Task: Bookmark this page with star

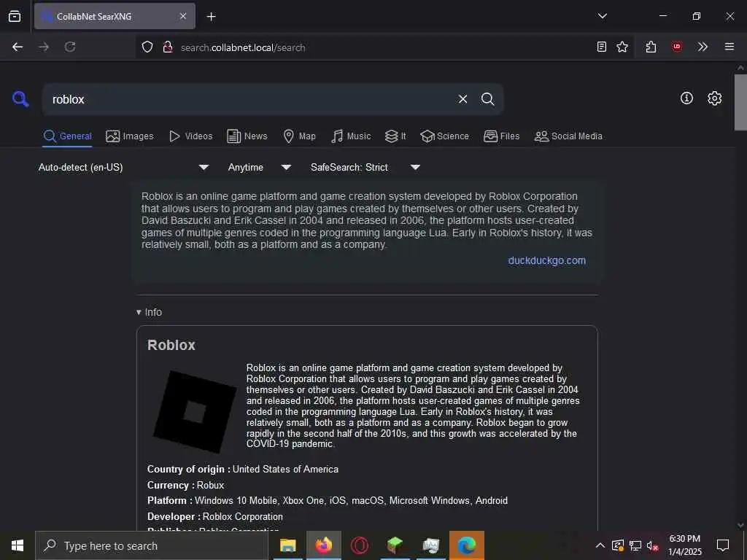Action: (622, 47)
